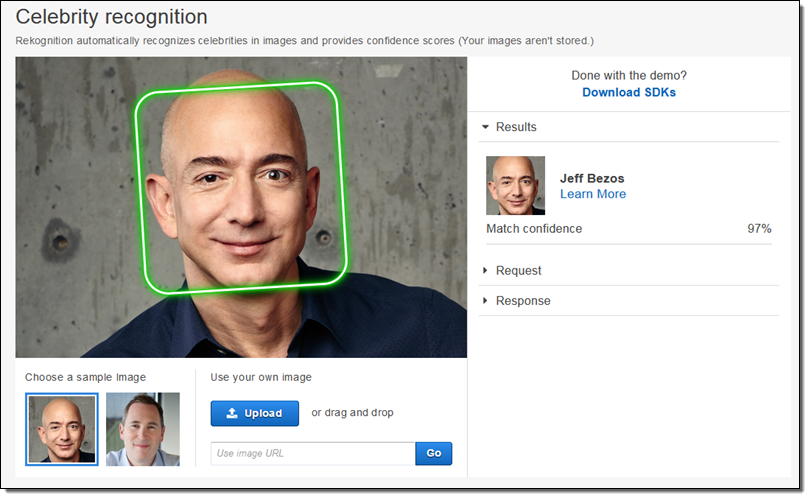Select the first sample image thumbnail
Viewport: 810px width, 499px height.
coord(62,429)
